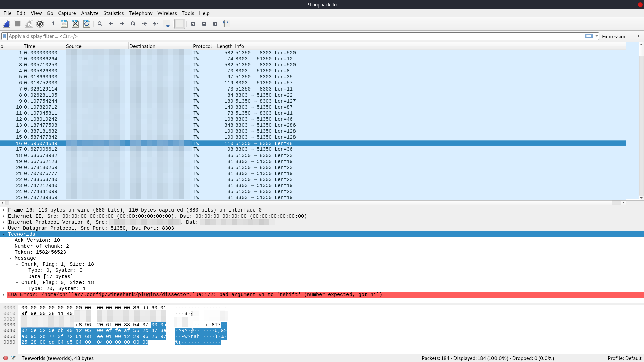Reload this capture file
Screen dimensions: 644x362
click(x=86, y=24)
